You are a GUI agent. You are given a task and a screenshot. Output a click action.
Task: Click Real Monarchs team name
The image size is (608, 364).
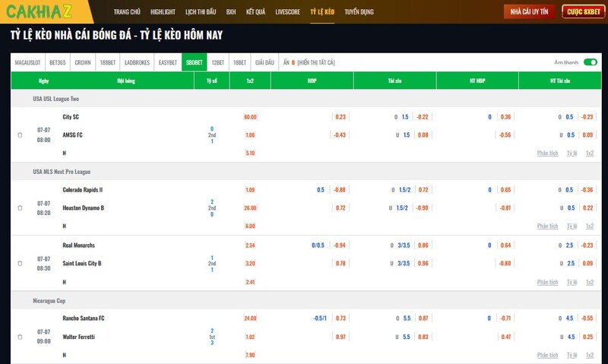[79, 245]
